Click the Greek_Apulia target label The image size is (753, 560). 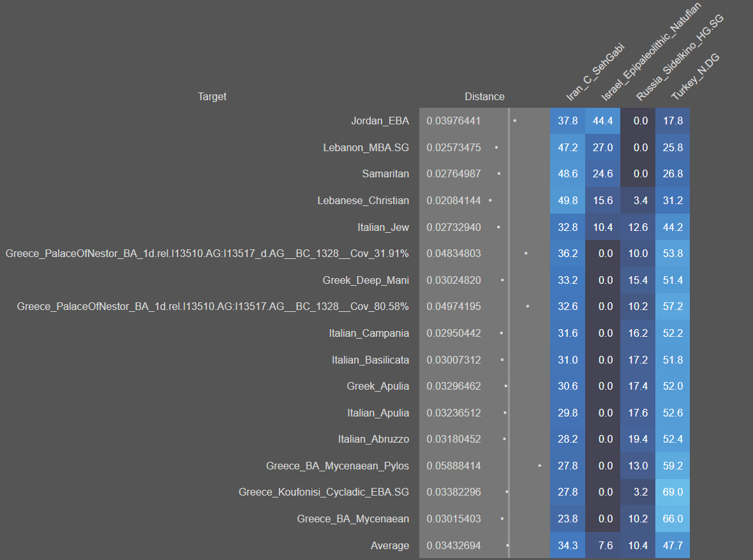378,387
